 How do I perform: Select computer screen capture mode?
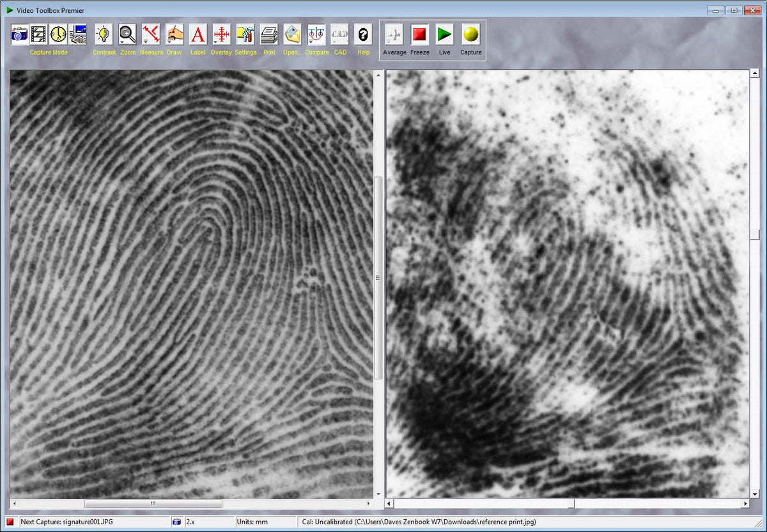coord(78,34)
